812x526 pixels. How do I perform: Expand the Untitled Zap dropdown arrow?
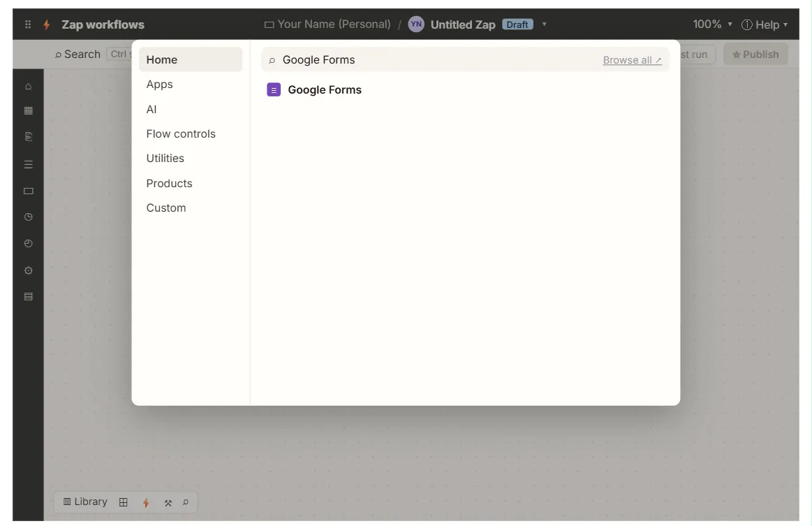pyautogui.click(x=545, y=24)
